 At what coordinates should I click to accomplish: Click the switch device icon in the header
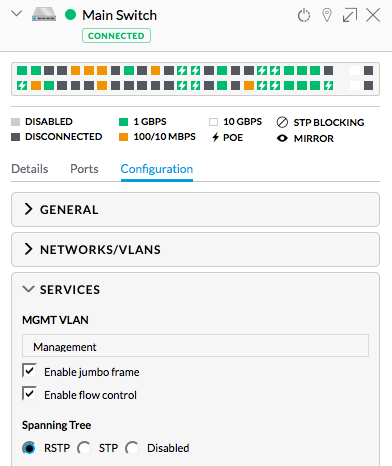[44, 14]
